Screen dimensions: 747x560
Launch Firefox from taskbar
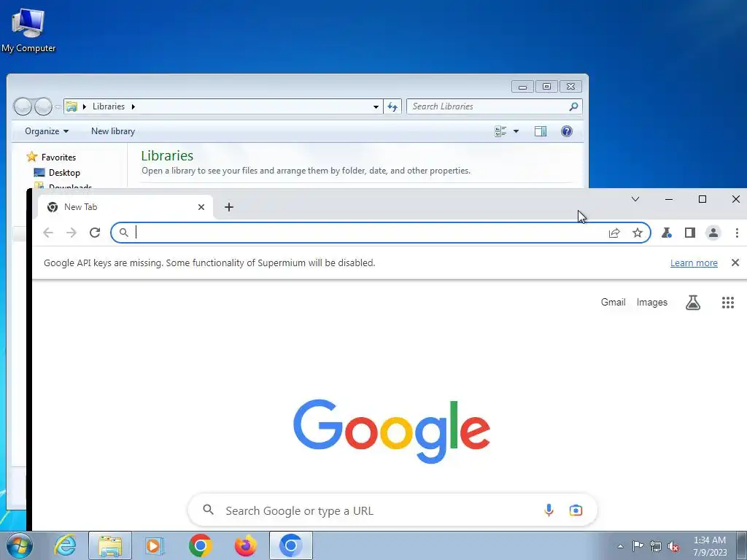point(246,545)
